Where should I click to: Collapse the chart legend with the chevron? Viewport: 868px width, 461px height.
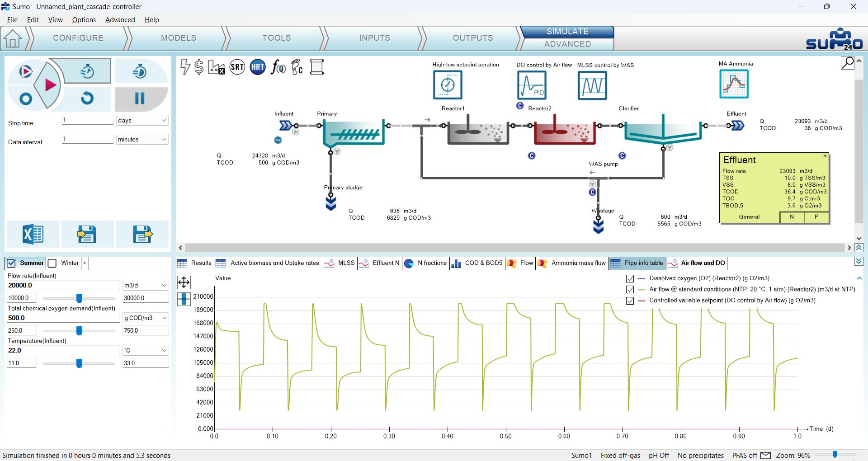point(859,278)
